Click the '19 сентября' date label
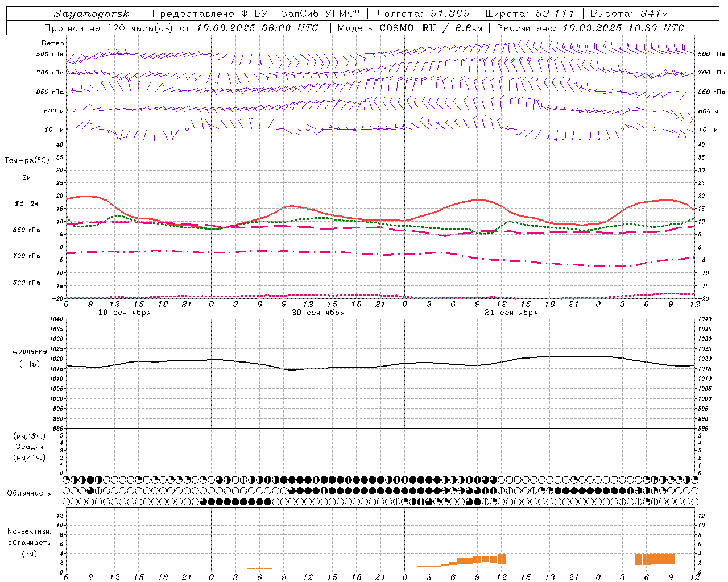Image resolution: width=728 pixels, height=582 pixels. (125, 313)
